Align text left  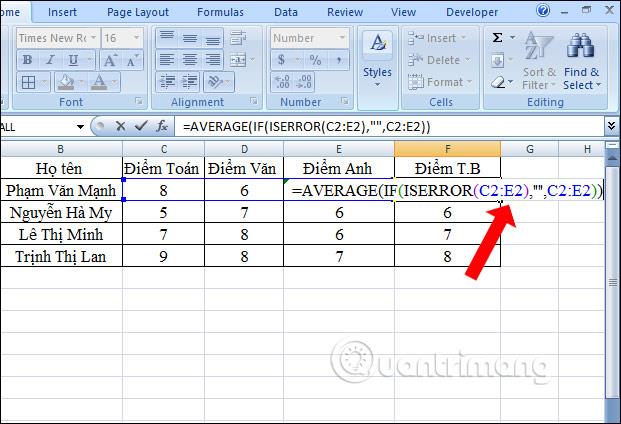[167, 60]
